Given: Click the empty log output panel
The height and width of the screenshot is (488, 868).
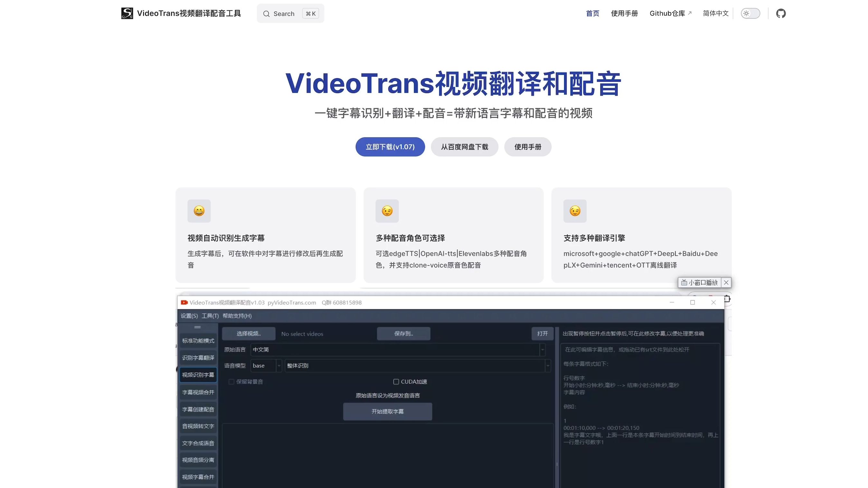Looking at the screenshot, I should click(x=388, y=456).
